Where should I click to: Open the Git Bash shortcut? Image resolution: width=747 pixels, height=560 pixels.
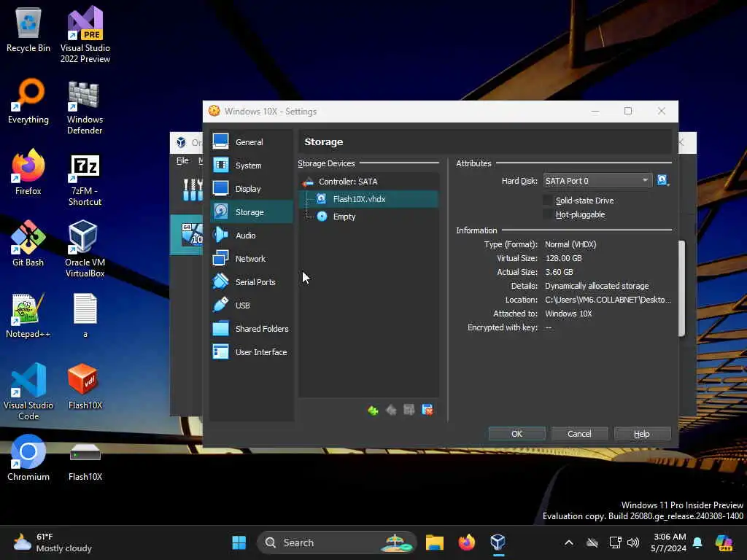[28, 244]
